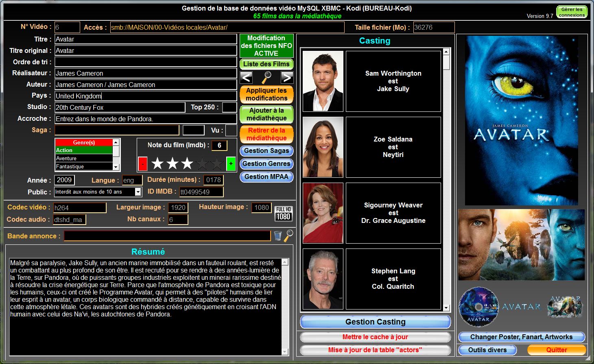Select the Fantastique genre
594x364 pixels.
click(84, 166)
